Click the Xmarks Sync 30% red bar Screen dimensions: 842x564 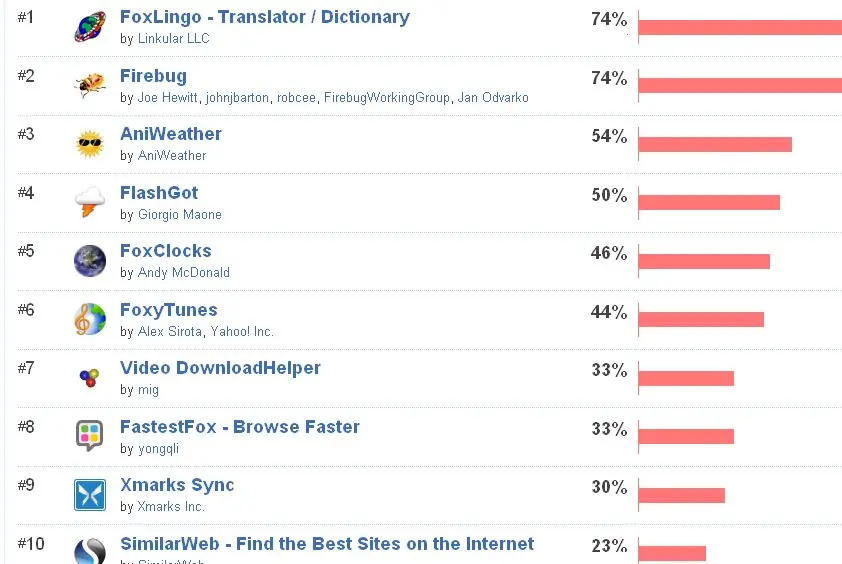coord(681,495)
